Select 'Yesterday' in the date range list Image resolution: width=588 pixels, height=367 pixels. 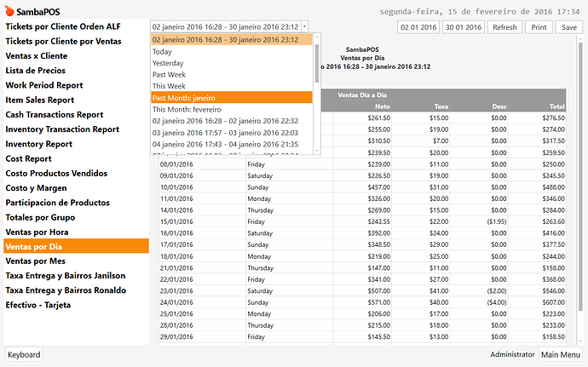click(x=232, y=63)
